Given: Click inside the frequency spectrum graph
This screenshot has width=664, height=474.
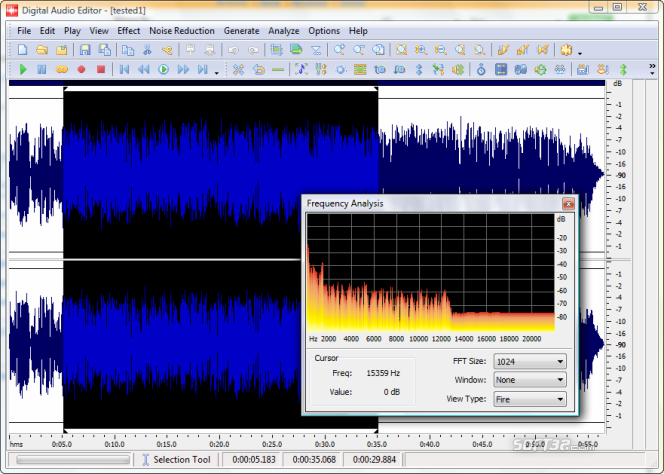Looking at the screenshot, I should coord(430,272).
